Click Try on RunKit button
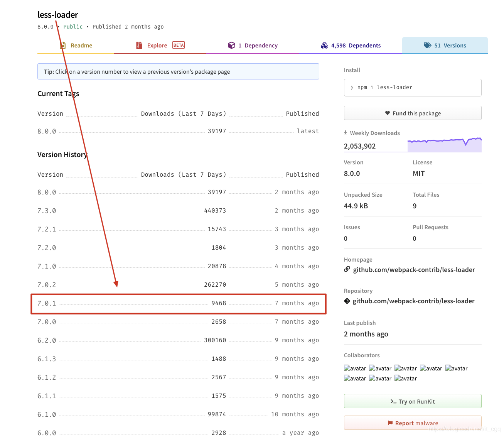 pos(413,401)
